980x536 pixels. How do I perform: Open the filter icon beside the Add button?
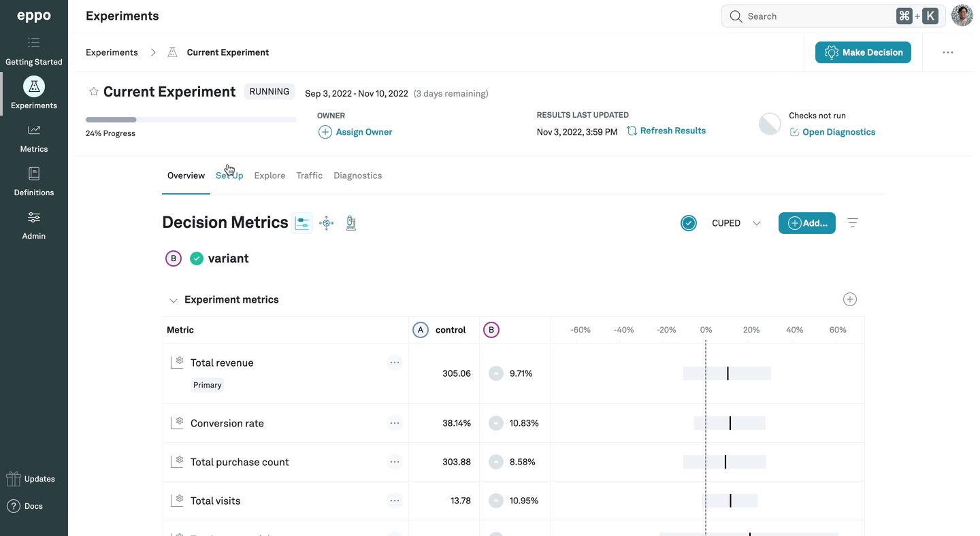(x=853, y=222)
